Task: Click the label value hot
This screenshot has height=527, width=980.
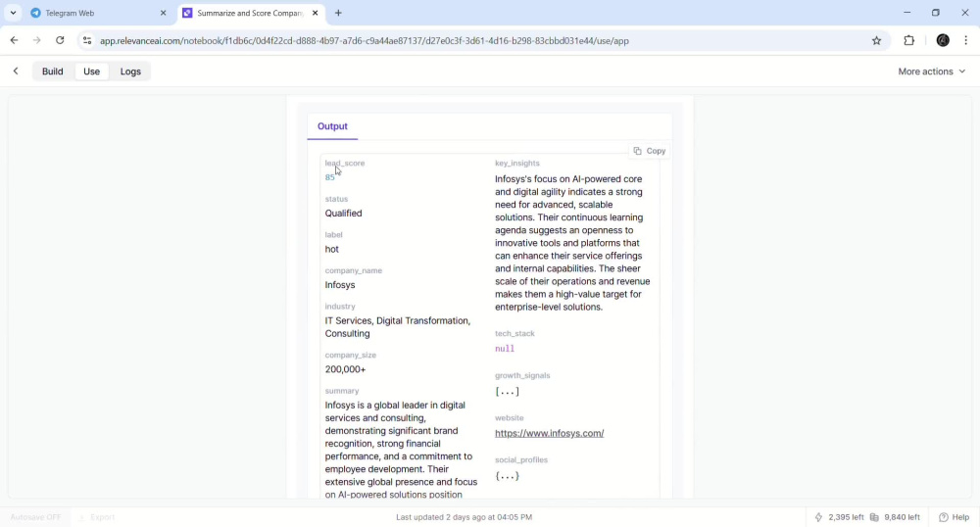Action: 332,249
